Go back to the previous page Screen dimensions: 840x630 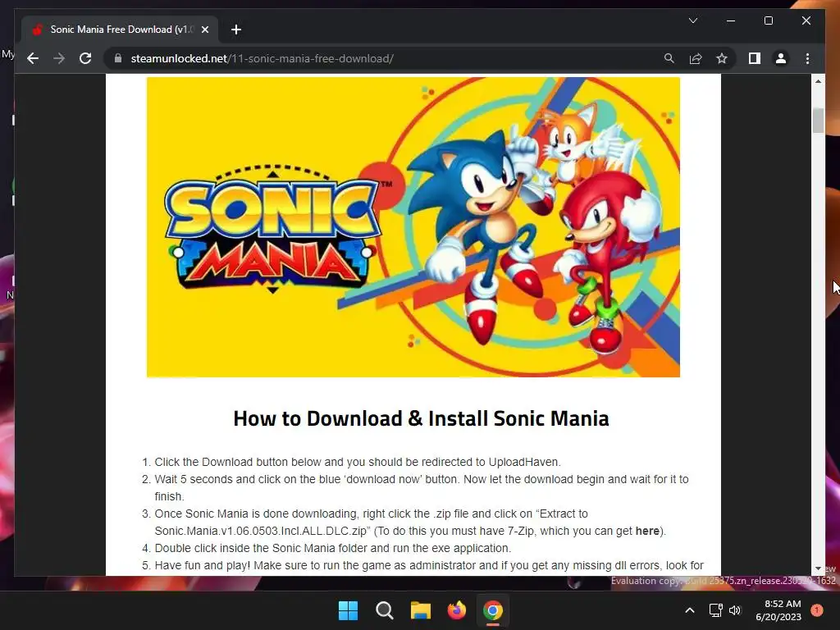point(33,58)
